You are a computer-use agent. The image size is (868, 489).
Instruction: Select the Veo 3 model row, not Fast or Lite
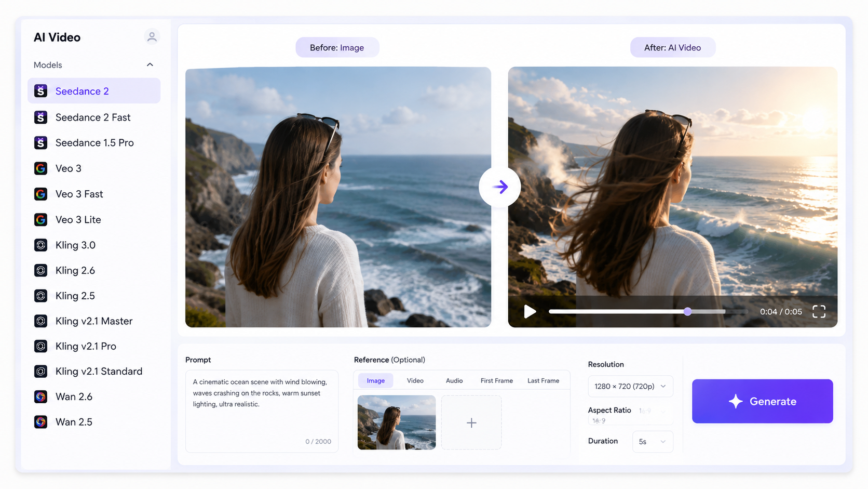(94, 168)
